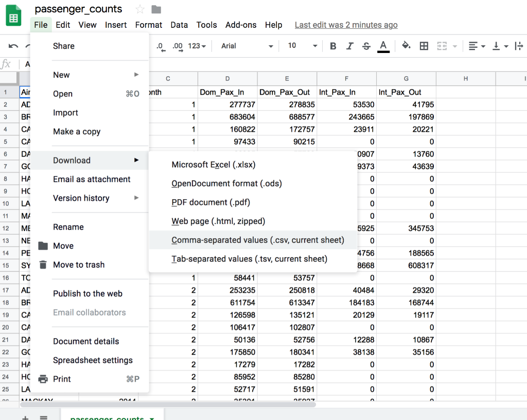527x420 pixels.
Task: Select column D header
Action: (227, 79)
